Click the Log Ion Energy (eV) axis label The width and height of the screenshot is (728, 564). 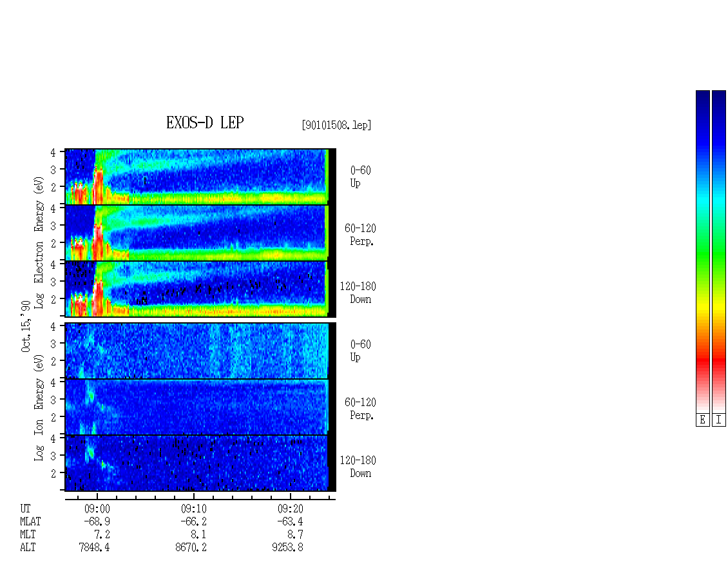[x=39, y=408]
